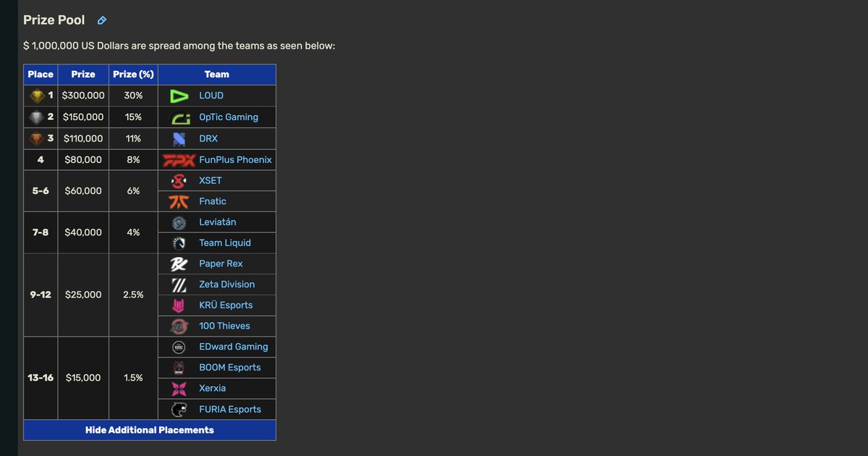
Task: Click the 2.5% prize percentage cell
Action: click(133, 295)
